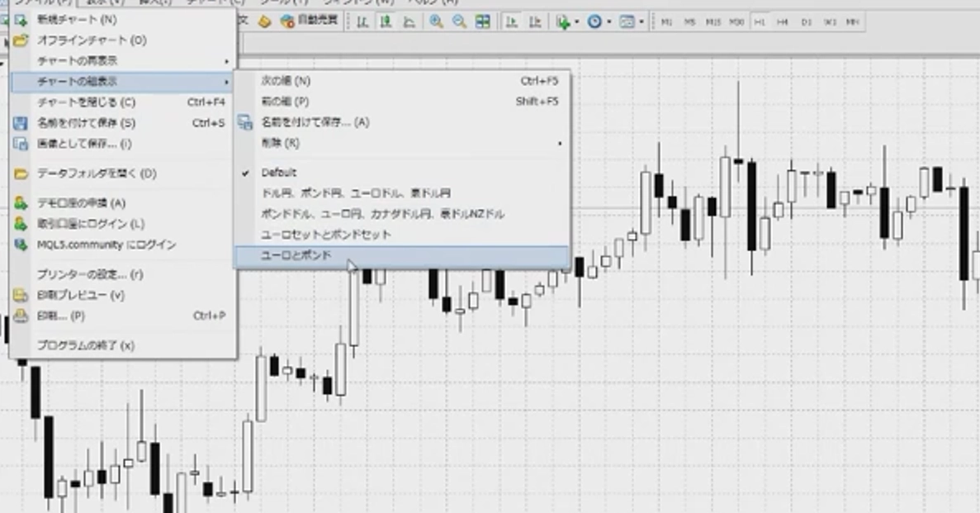The image size is (980, 513).
Task: Select the highlighted ユーロとポンド profile
Action: [402, 255]
